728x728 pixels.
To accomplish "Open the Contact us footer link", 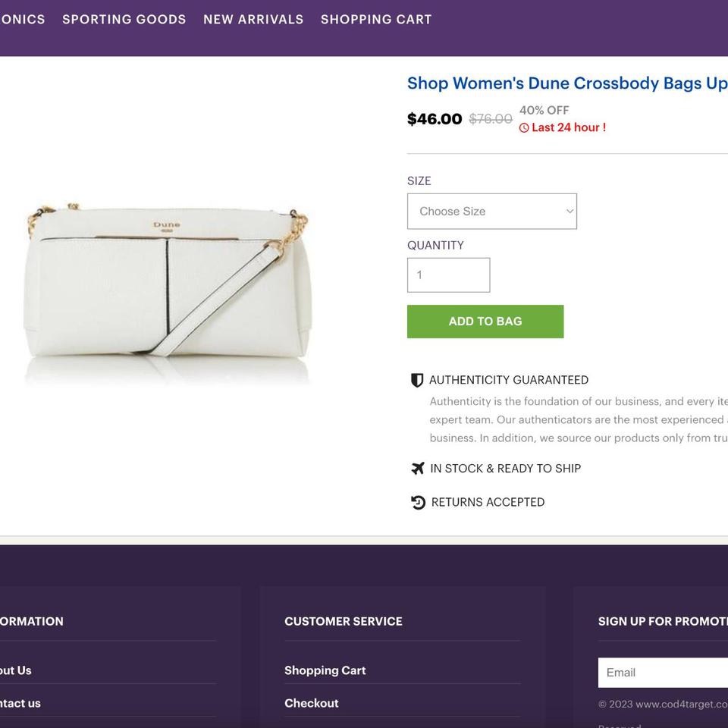I will click(20, 704).
